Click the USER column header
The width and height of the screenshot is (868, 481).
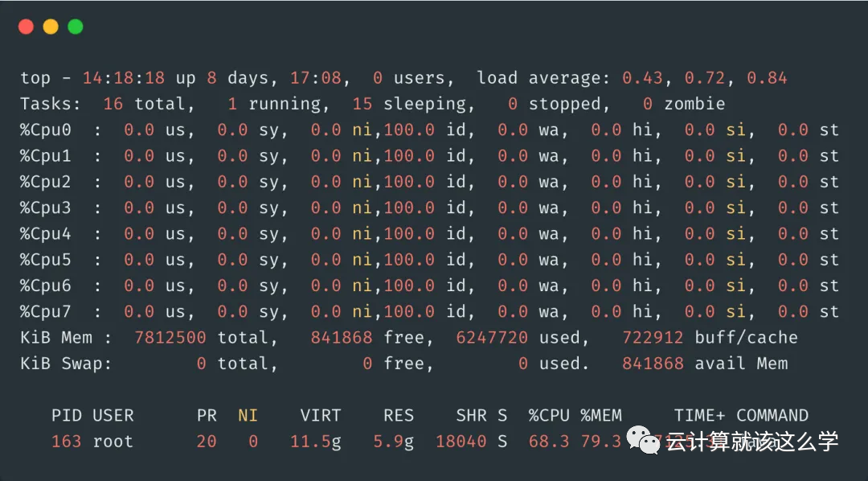pyautogui.click(x=113, y=416)
